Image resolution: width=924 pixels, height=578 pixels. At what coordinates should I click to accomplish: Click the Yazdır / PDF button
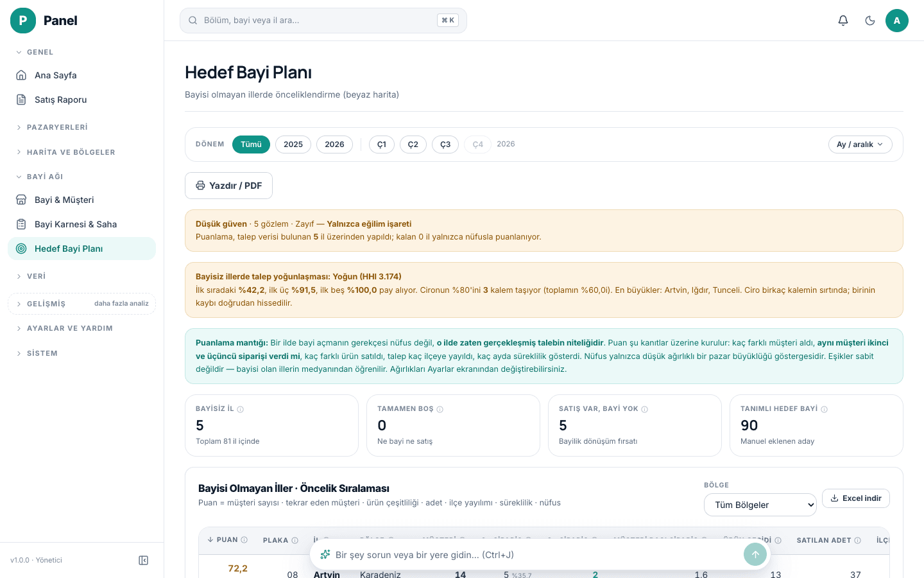(228, 186)
